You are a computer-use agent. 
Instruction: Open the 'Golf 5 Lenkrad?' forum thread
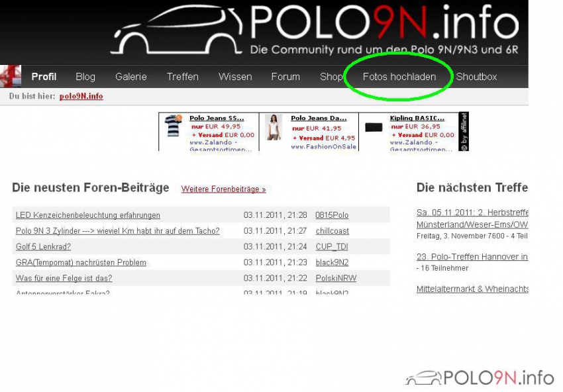(x=43, y=247)
